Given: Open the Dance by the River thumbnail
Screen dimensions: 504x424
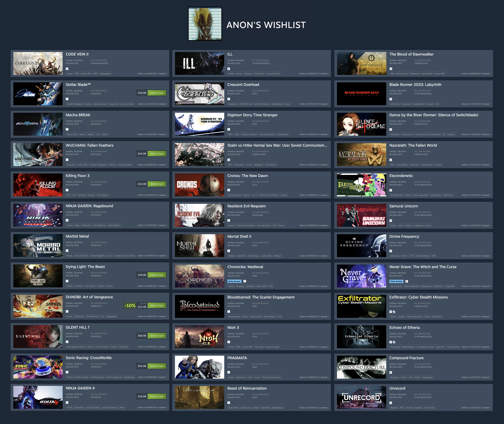Looking at the screenshot, I should (361, 124).
